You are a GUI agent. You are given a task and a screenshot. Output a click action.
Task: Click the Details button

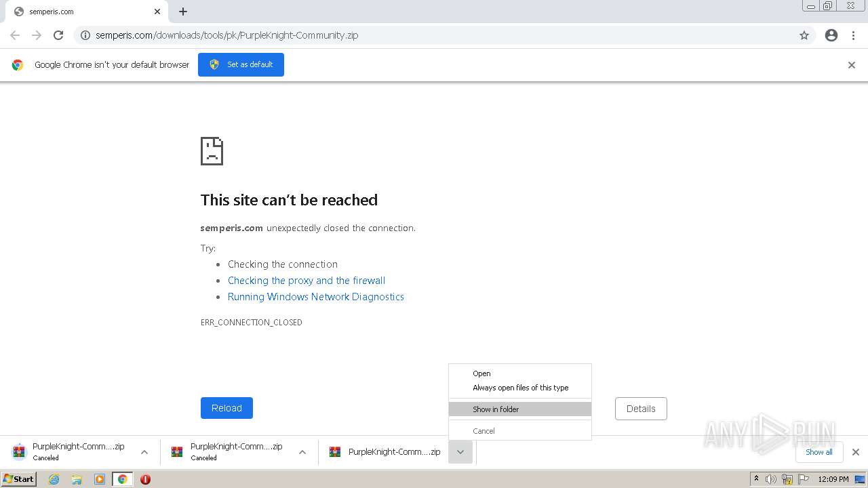tap(641, 409)
